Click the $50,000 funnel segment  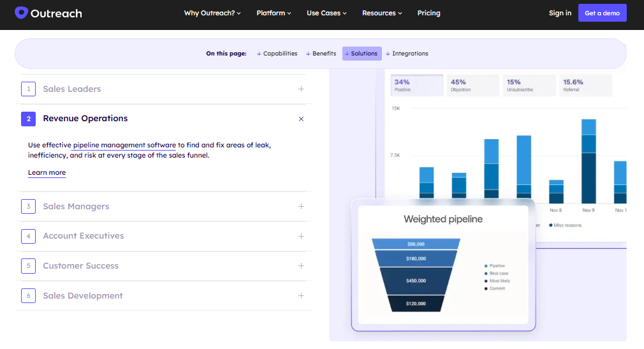pyautogui.click(x=416, y=244)
